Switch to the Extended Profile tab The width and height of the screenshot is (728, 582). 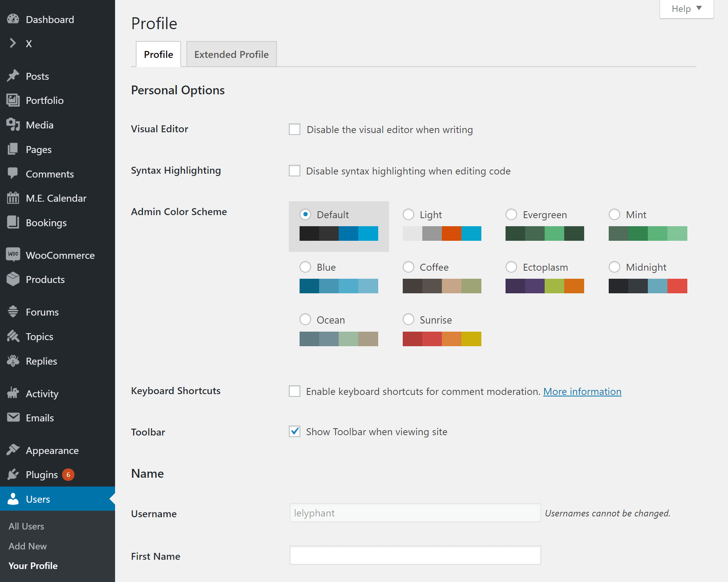(x=231, y=54)
